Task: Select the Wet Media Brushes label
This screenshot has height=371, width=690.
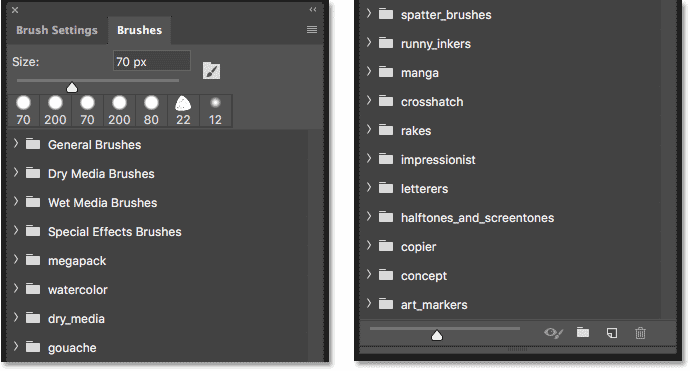Action: [103, 203]
